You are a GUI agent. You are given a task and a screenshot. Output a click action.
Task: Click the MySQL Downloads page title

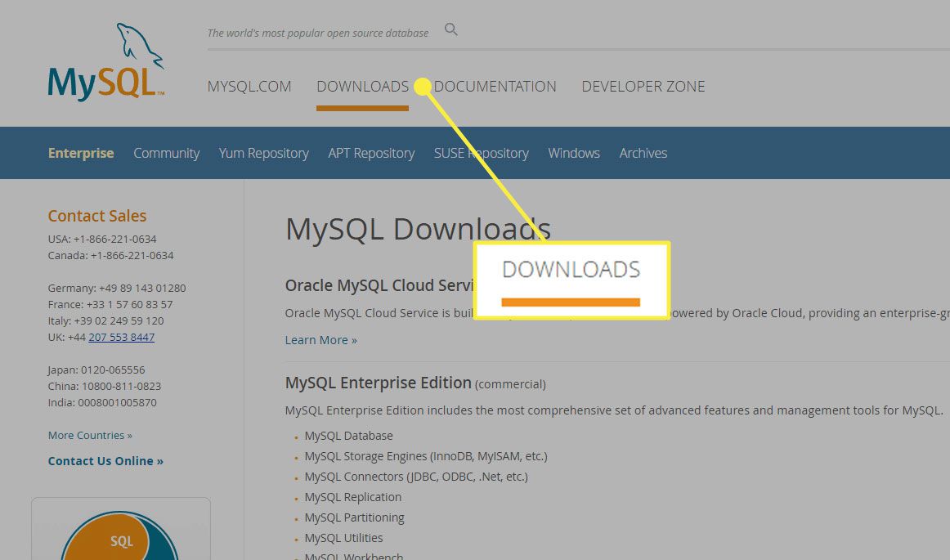click(x=418, y=229)
